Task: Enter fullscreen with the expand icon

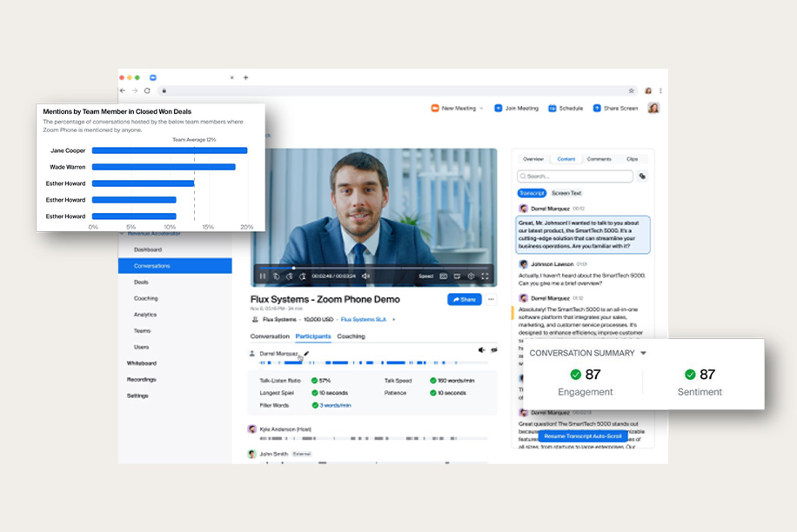Action: (x=485, y=276)
